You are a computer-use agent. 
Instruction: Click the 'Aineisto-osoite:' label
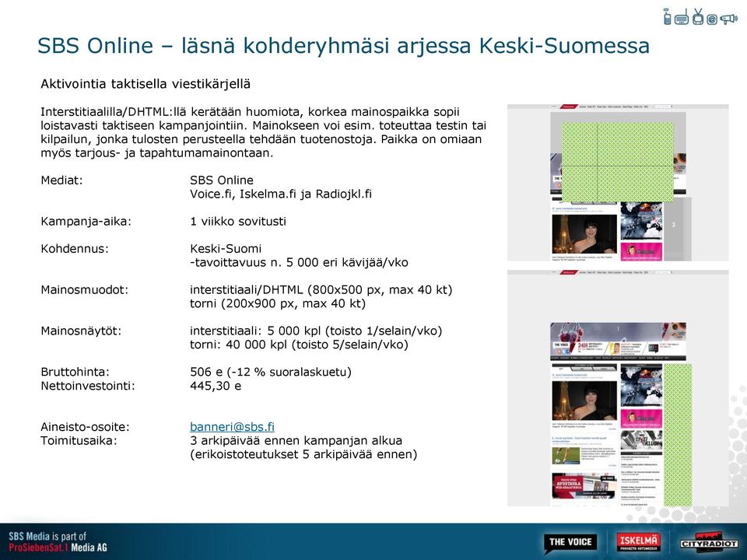(85, 427)
